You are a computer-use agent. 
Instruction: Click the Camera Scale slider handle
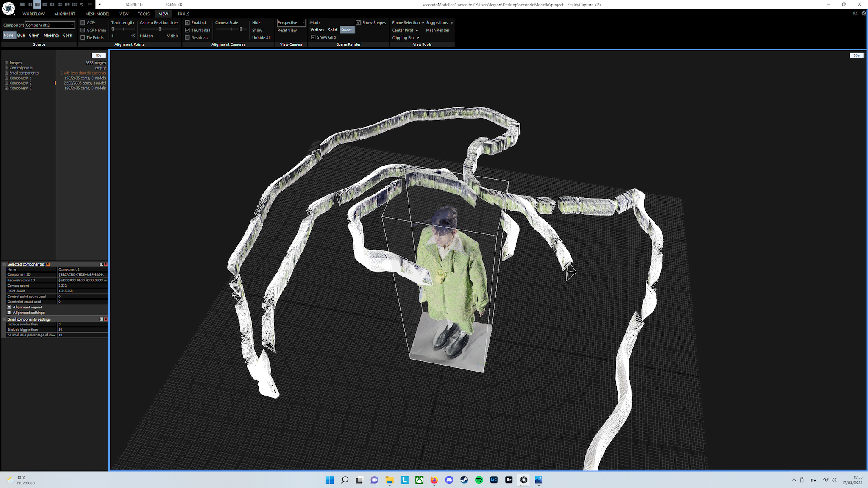[241, 29]
